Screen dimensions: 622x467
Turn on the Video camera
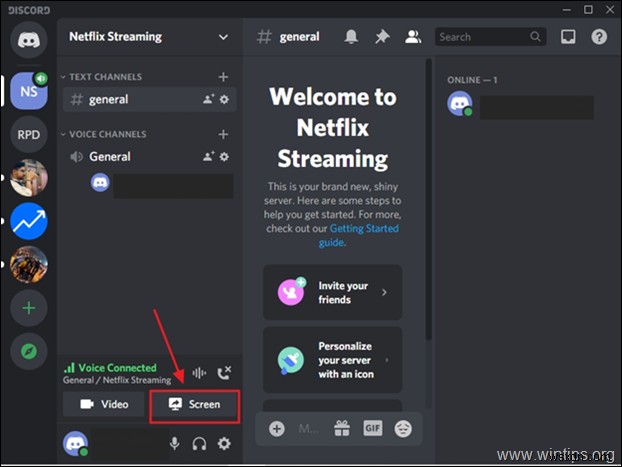click(104, 404)
